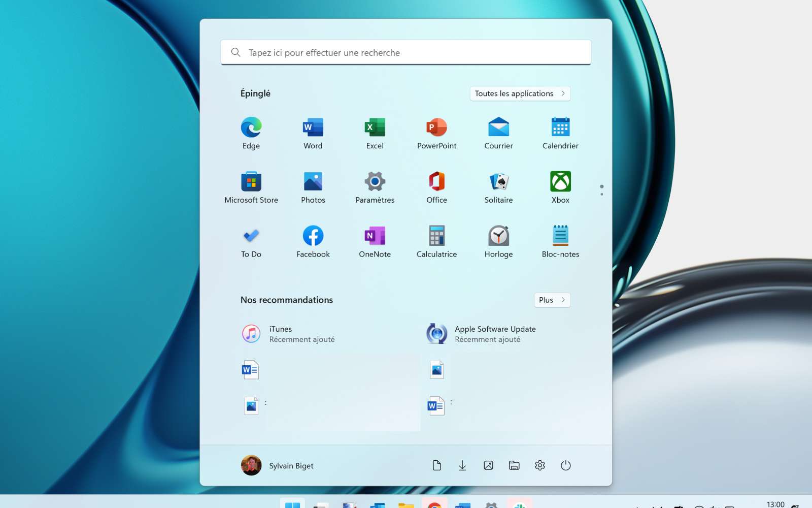The height and width of the screenshot is (508, 812).
Task: Click the Sylvain Biget profile picture
Action: (251, 465)
